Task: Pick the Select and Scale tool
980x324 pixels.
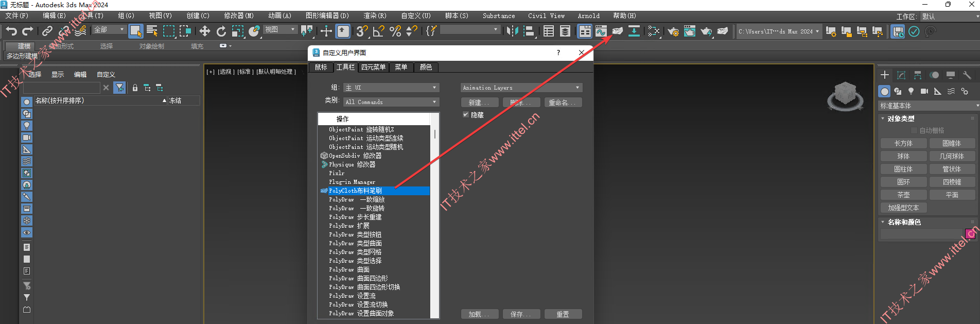Action: [x=238, y=31]
